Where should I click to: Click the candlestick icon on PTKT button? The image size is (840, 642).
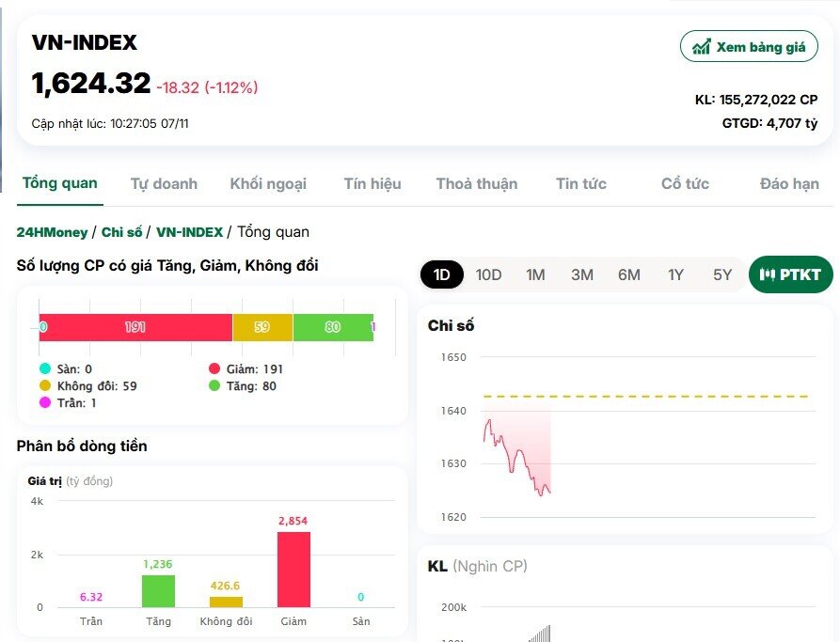tap(768, 274)
